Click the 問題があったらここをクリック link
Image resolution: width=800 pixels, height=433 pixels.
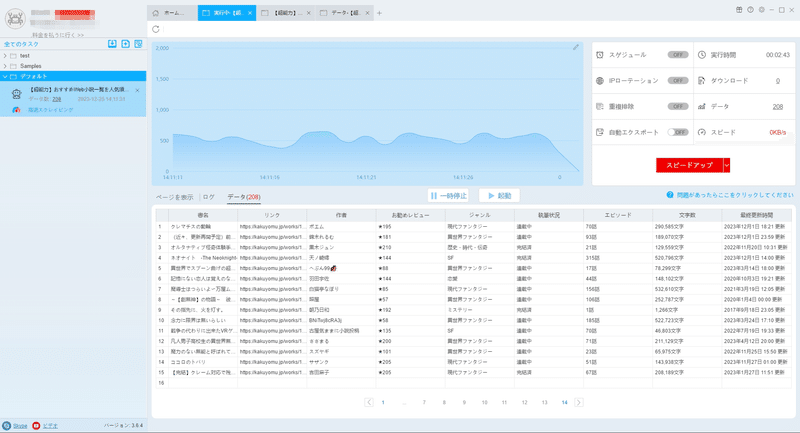(x=735, y=195)
